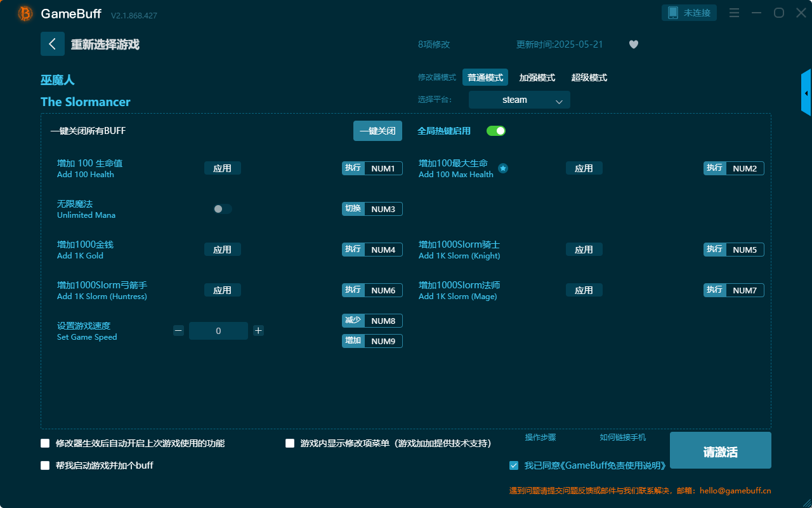This screenshot has width=812, height=508.
Task: Click the 一键关闭 button
Action: point(377,130)
